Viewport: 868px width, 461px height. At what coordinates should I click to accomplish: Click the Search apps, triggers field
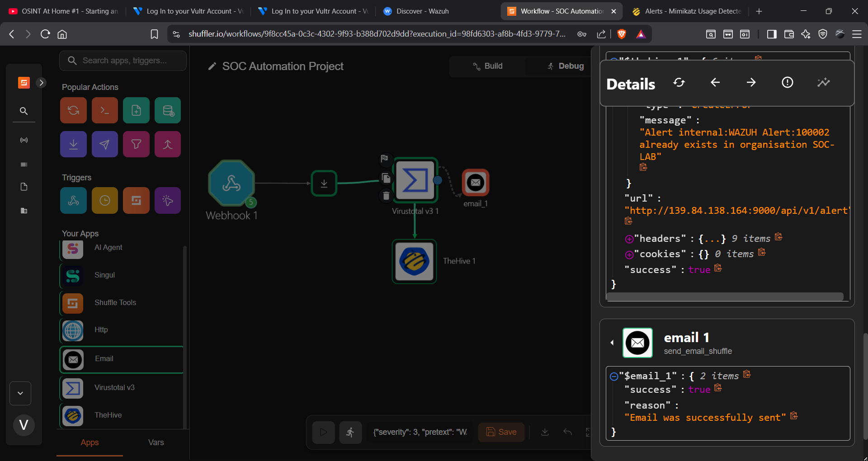[123, 61]
